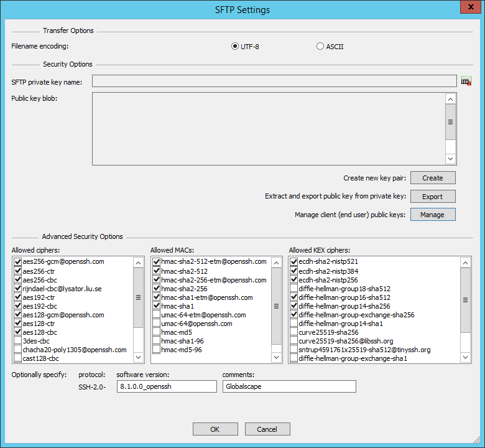Image resolution: width=485 pixels, height=448 pixels.
Task: Click the comments field containing Globalscape
Action: (x=289, y=386)
